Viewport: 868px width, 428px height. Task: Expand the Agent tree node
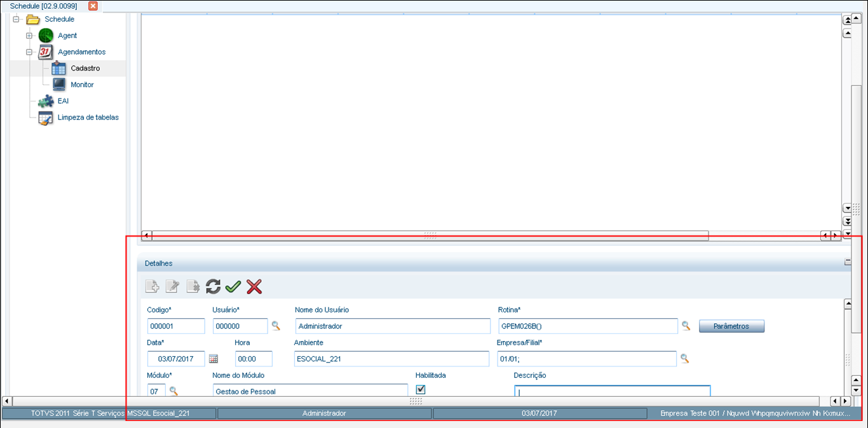pos(29,36)
